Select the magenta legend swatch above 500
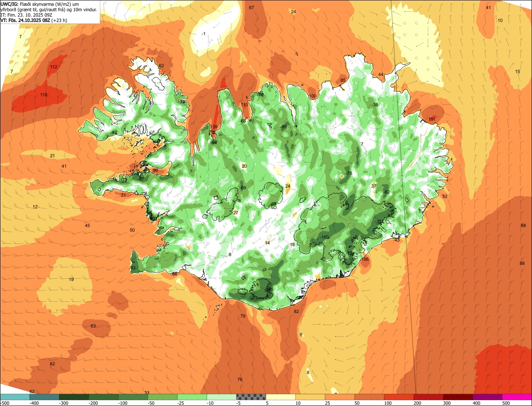 (x=517, y=397)
